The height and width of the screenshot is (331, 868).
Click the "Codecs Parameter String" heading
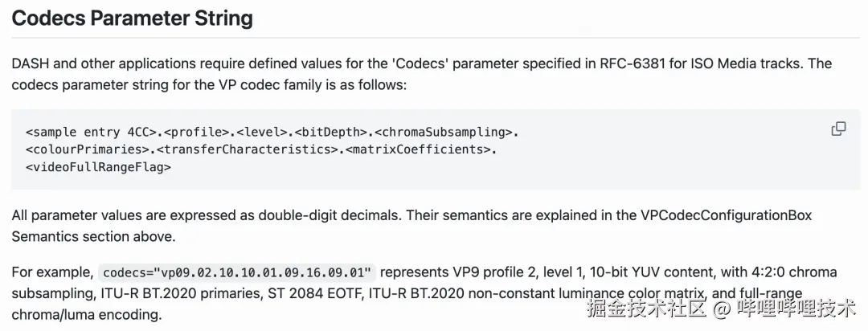(x=132, y=18)
